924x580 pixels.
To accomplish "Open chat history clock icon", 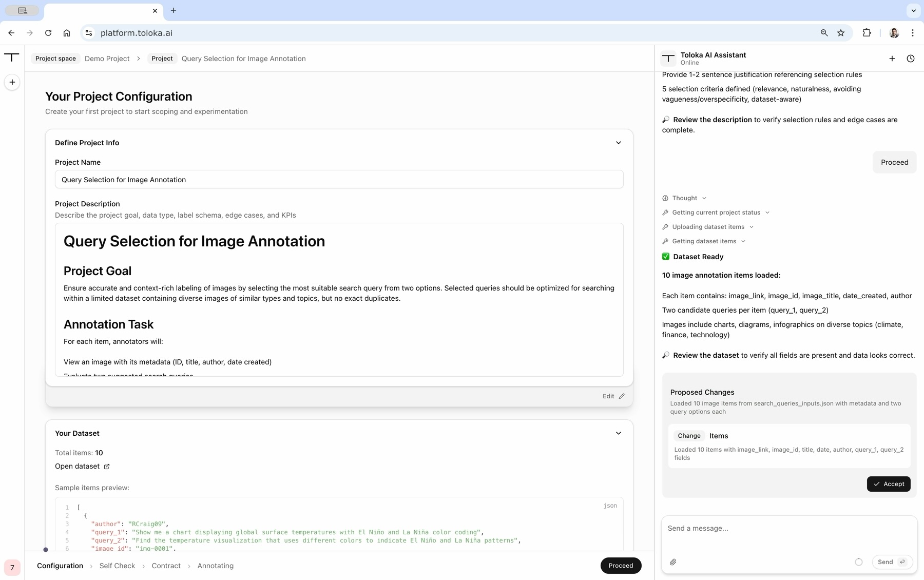I will (911, 59).
